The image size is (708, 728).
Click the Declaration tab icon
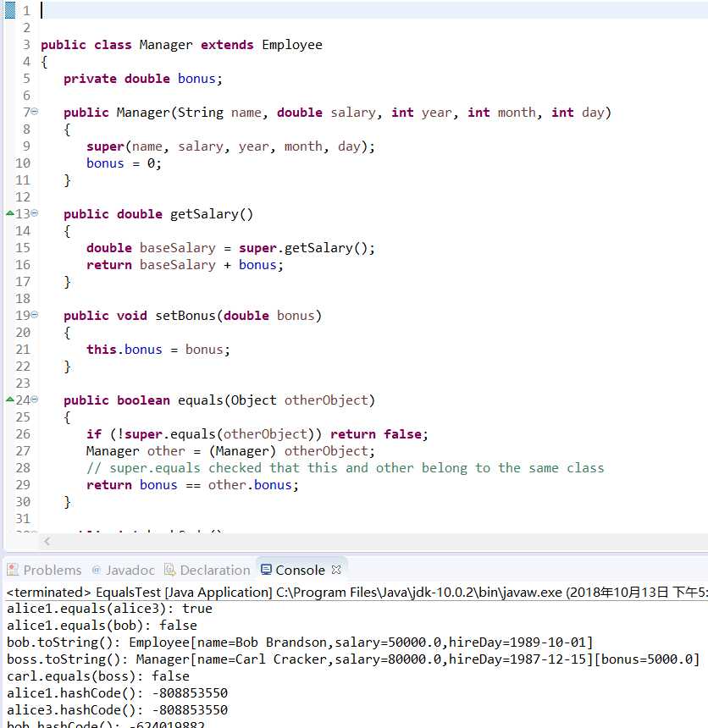pyautogui.click(x=170, y=570)
